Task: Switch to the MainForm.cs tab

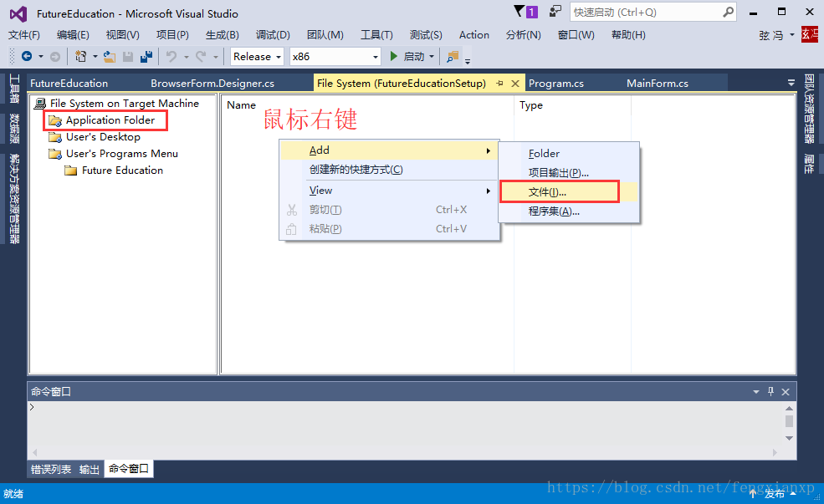Action: [x=658, y=84]
